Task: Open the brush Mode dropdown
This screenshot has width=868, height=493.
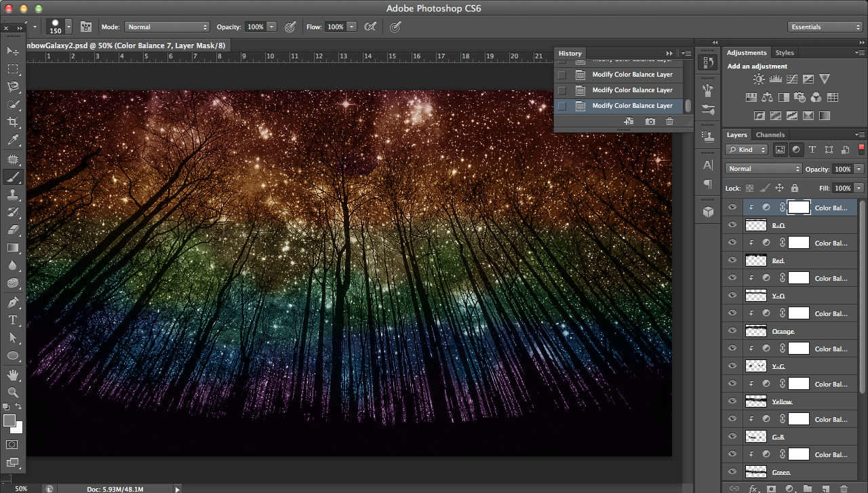Action: [167, 27]
